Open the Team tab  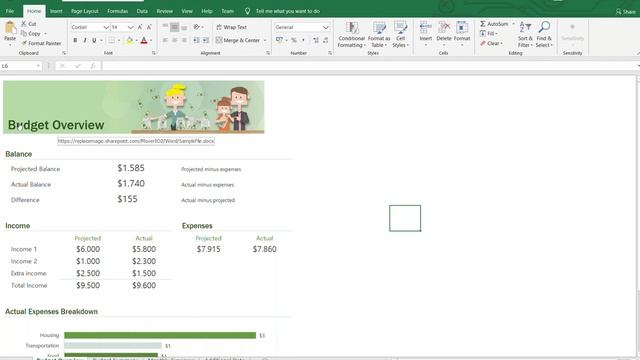pyautogui.click(x=227, y=11)
